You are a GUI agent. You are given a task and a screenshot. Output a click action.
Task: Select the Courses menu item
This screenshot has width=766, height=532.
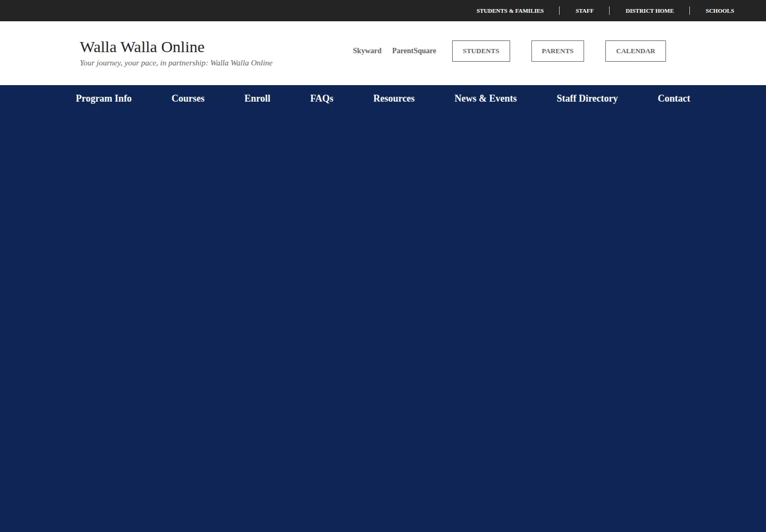point(188,98)
